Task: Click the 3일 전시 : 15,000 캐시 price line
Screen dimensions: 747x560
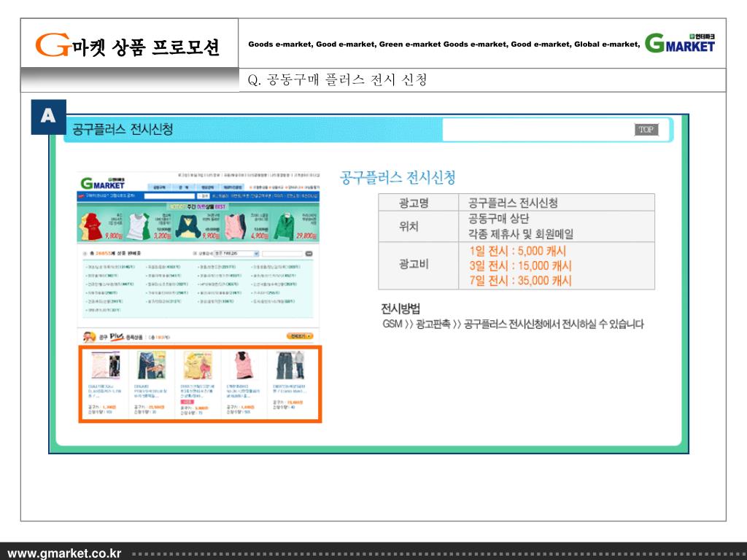Action: pyautogui.click(x=519, y=265)
